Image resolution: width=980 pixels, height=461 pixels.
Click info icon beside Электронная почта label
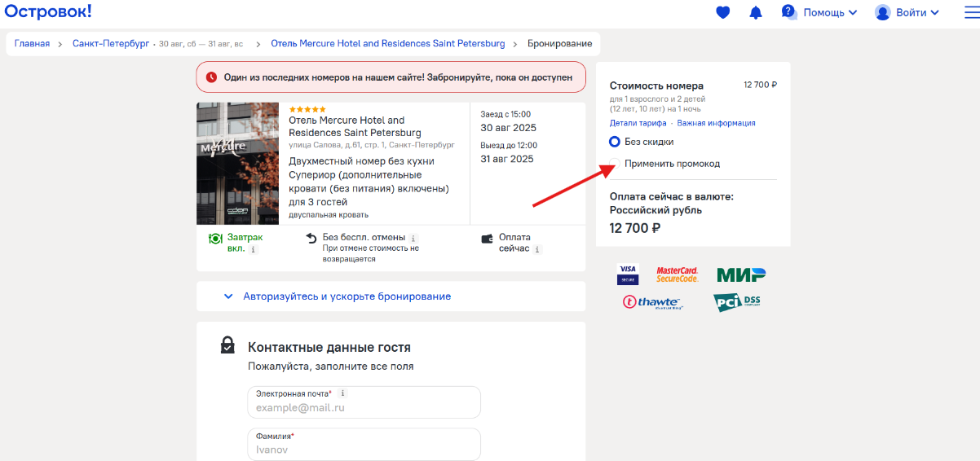tap(342, 393)
